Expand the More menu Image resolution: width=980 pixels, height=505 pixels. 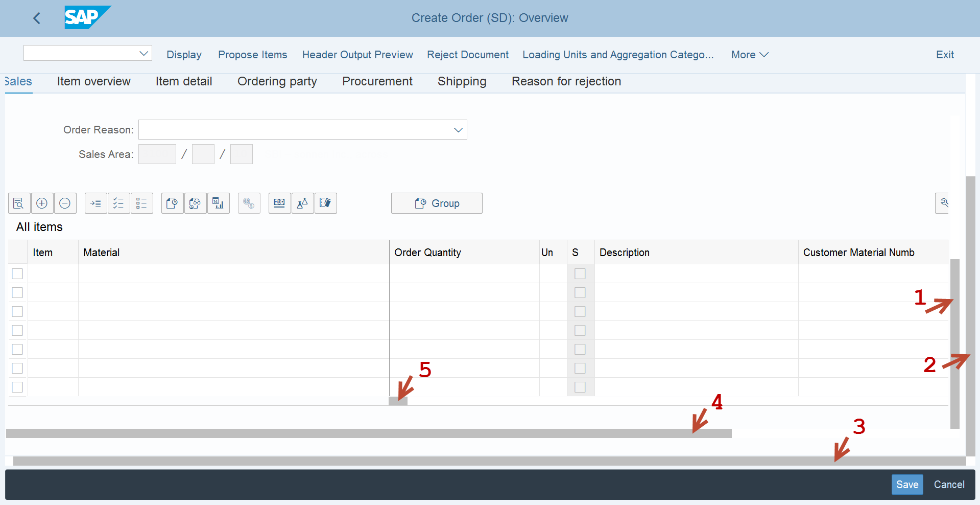click(749, 55)
